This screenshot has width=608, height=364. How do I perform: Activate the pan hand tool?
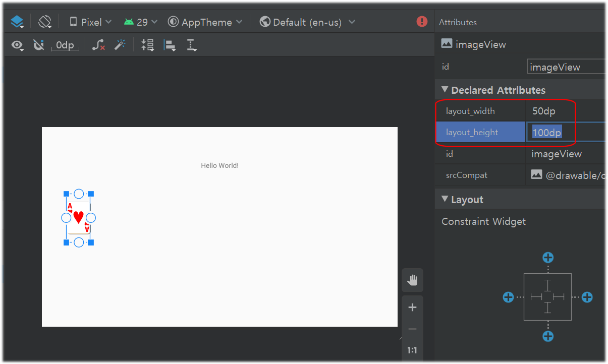(x=412, y=280)
